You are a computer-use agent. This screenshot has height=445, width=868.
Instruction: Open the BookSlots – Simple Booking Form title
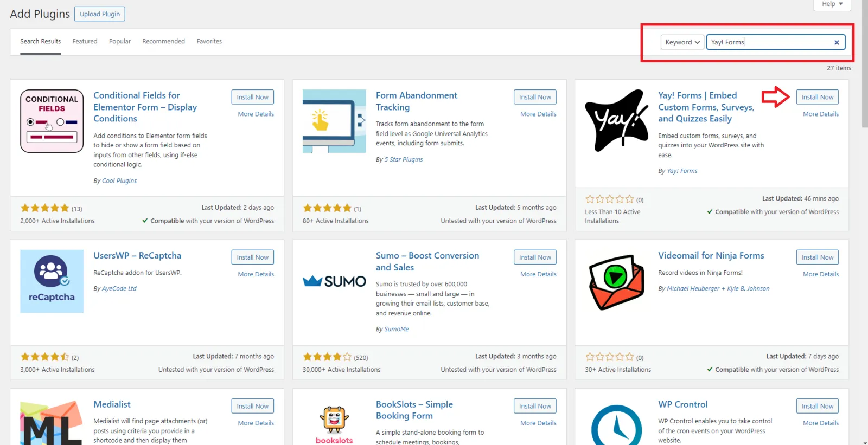pos(414,410)
